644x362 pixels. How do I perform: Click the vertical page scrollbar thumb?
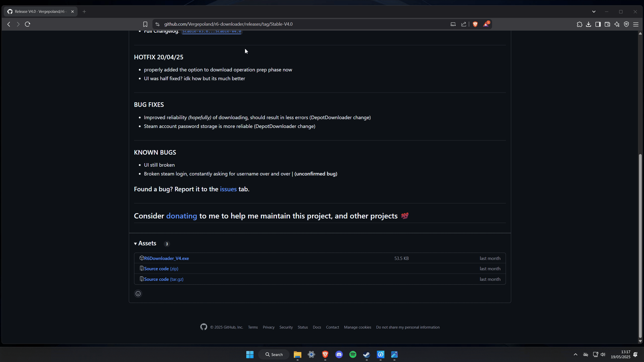click(x=640, y=246)
